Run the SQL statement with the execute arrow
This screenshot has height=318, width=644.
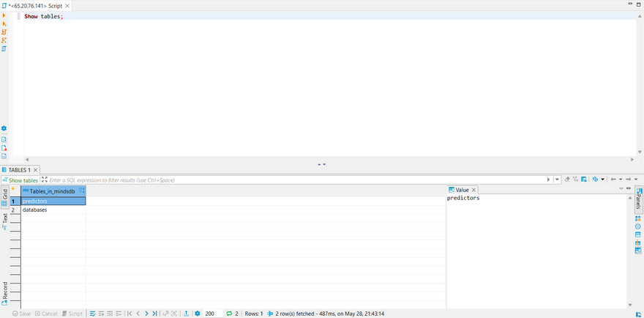(4, 15)
